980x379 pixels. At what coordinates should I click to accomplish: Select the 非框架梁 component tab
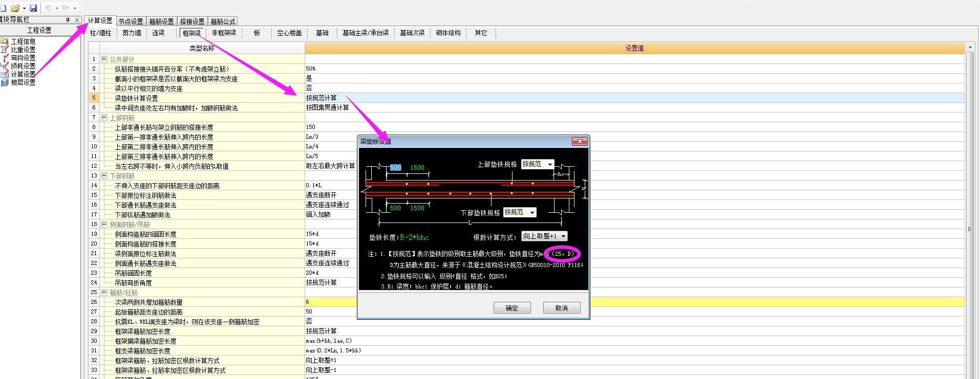tap(224, 33)
